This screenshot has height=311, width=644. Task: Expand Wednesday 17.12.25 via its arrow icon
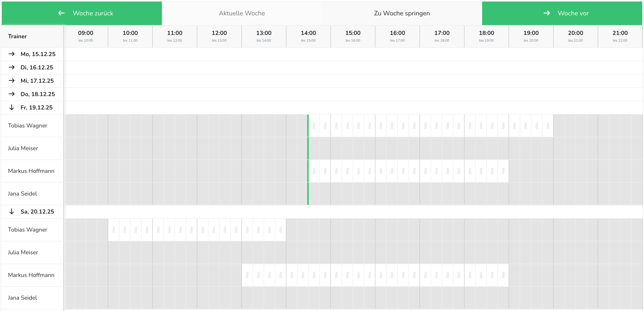pos(12,81)
